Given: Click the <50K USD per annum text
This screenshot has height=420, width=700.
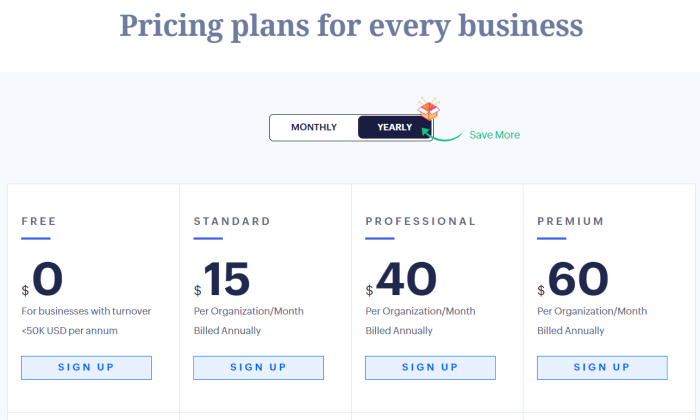Looking at the screenshot, I should click(69, 331).
